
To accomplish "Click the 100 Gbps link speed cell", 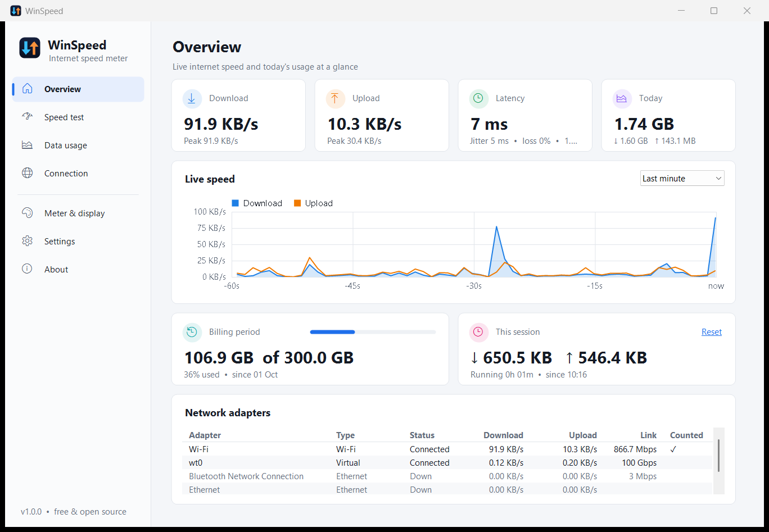I will click(639, 463).
